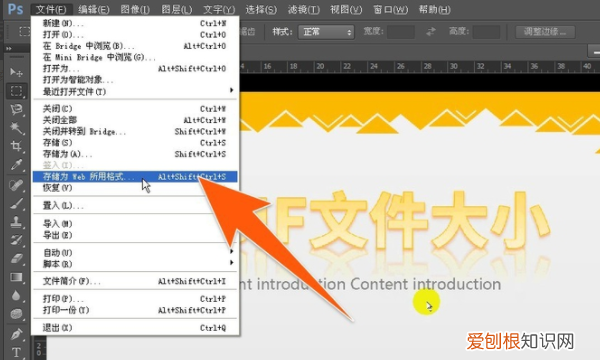Open the 视图 menu
600x360 pixels.
[x=346, y=9]
